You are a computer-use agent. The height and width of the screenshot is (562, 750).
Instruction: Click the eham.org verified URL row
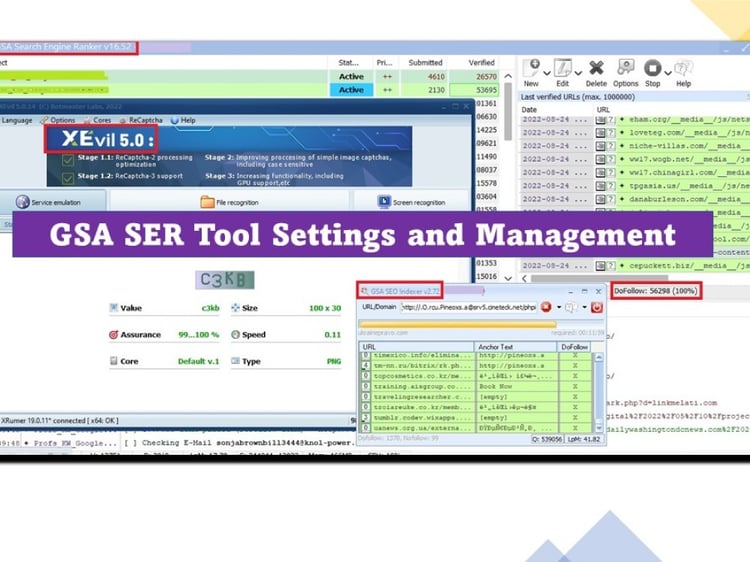pyautogui.click(x=635, y=119)
